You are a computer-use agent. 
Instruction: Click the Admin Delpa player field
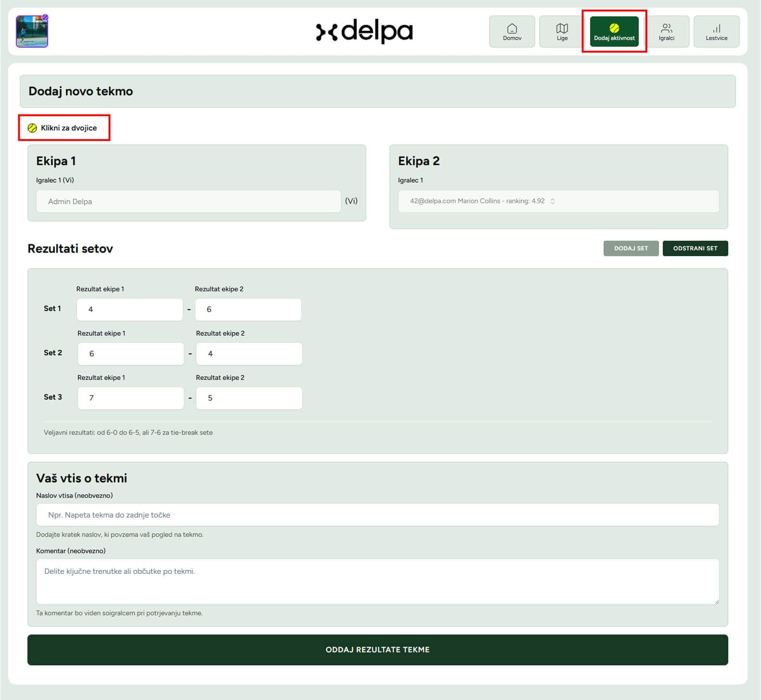(x=188, y=201)
